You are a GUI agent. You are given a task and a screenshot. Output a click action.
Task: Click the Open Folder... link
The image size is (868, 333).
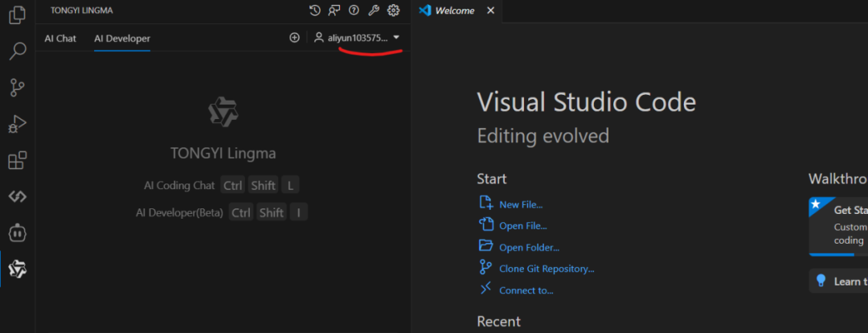[x=529, y=248]
